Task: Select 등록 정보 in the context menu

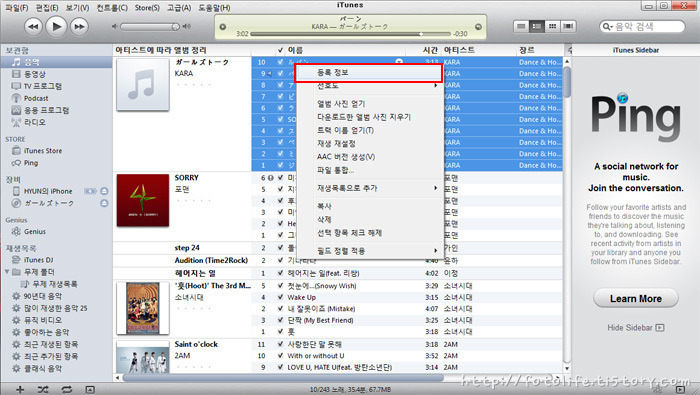Action: click(x=370, y=73)
